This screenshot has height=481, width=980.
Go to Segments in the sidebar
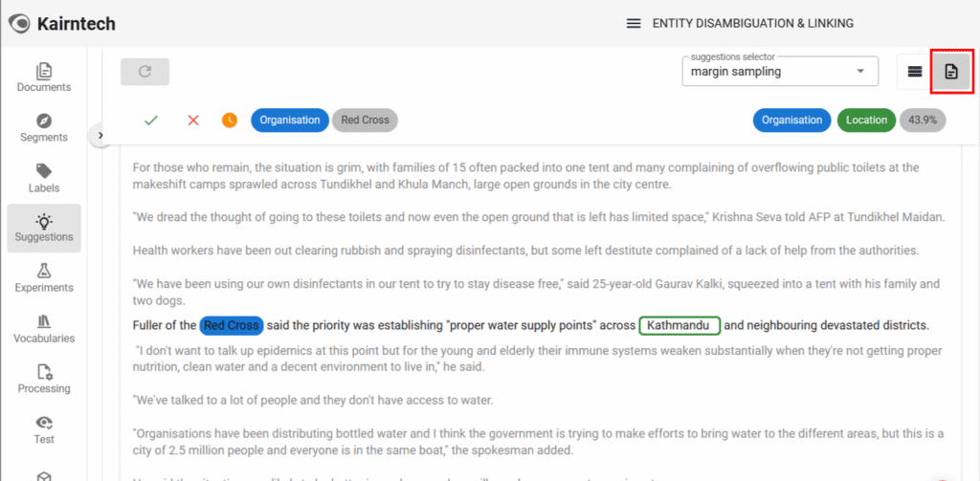pyautogui.click(x=44, y=128)
